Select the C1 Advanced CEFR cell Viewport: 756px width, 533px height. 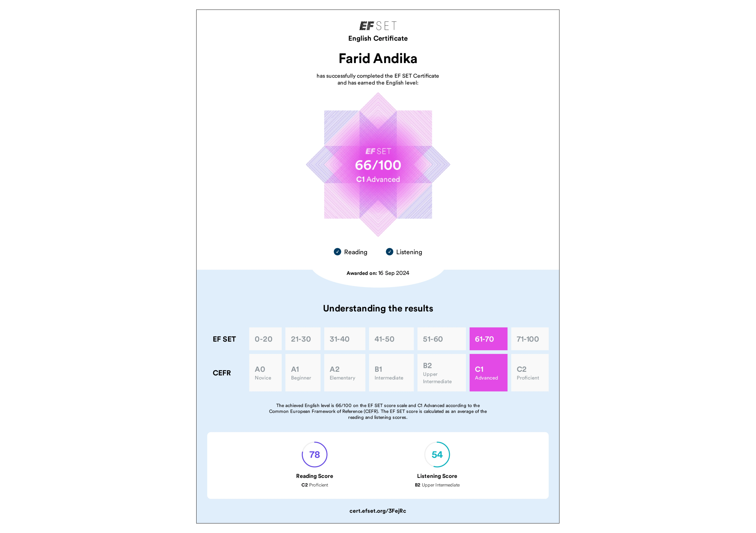[488, 373]
